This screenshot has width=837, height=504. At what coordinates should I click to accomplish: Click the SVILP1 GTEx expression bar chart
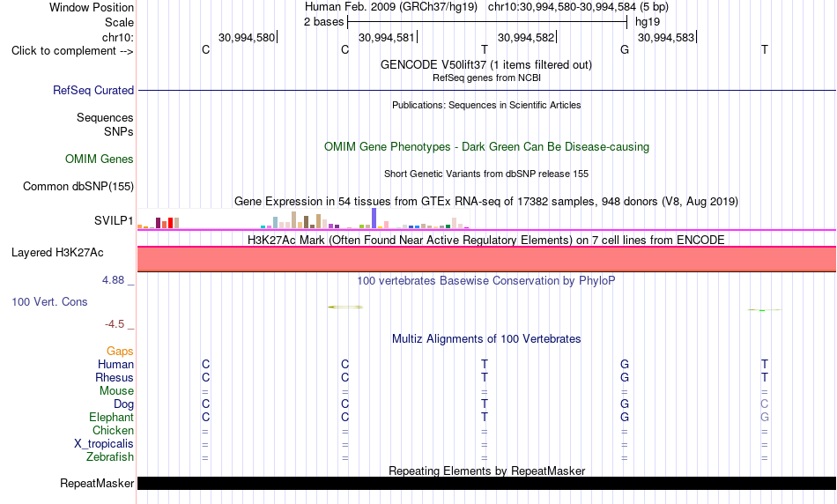click(x=303, y=219)
